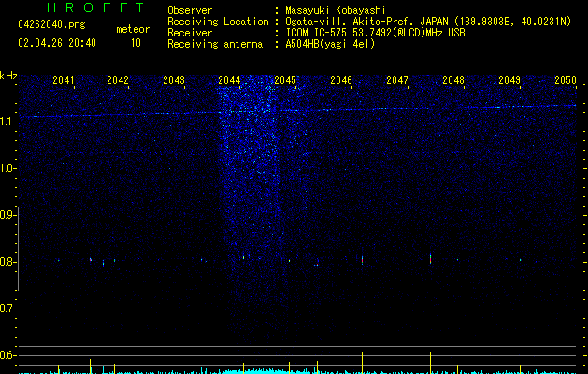Screen dimensions: 588x374
Task: Click the red meteor echo after 2046
Action: point(363,260)
